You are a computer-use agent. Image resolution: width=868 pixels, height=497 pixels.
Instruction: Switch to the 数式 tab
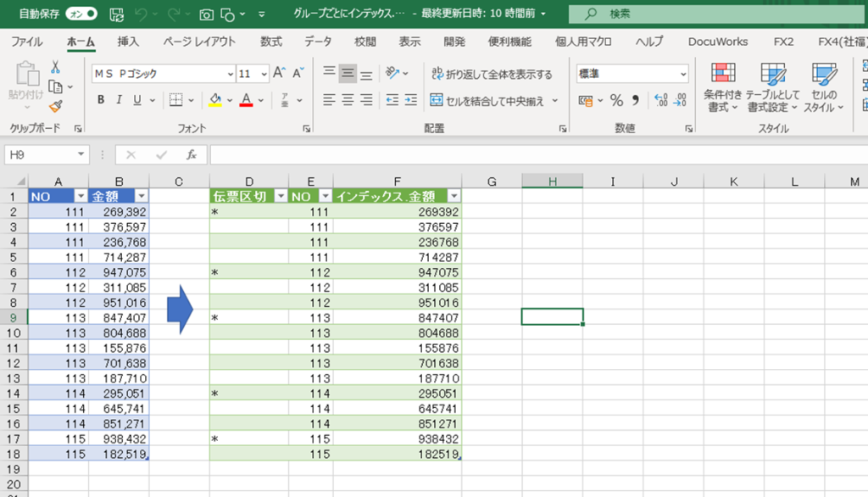point(271,42)
